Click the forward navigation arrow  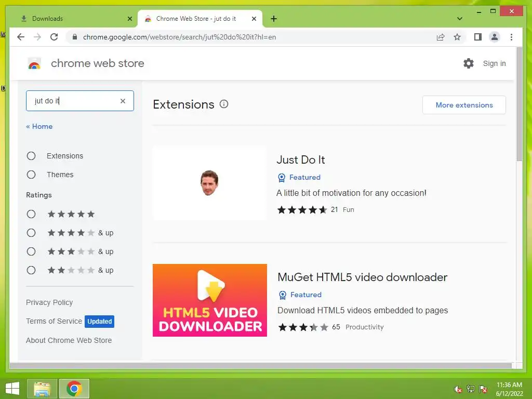pos(37,37)
